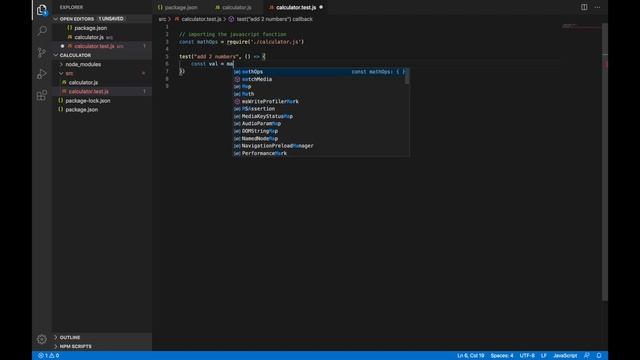Open the Search view icon
Viewport: 640px width, 360px height.
click(x=42, y=31)
